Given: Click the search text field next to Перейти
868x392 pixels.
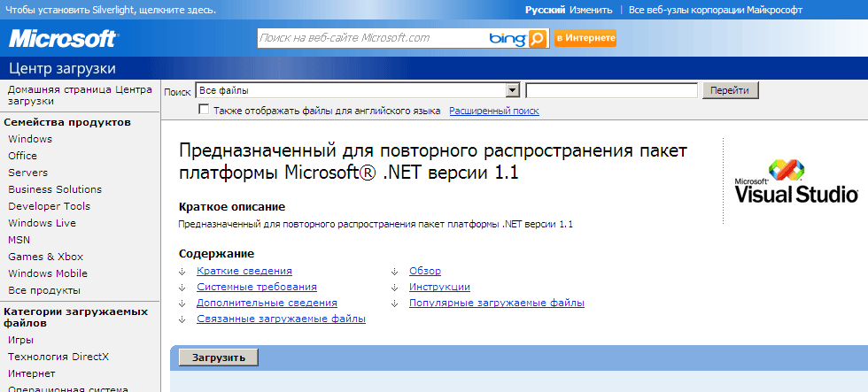Looking at the screenshot, I should tap(612, 90).
